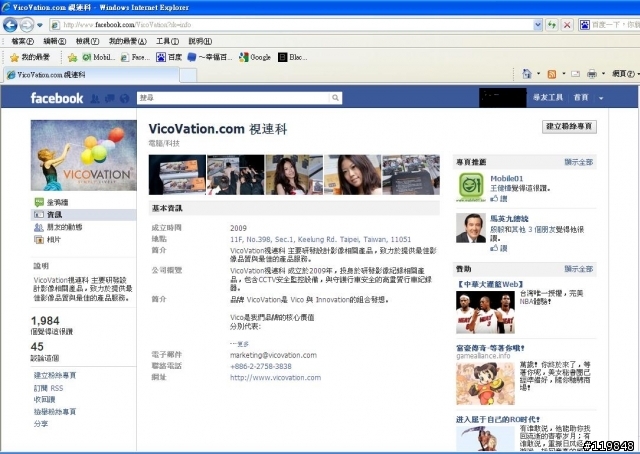Screen dimensions: 640x454
Task: Click the RSS feeds toolbar icon
Action: click(x=552, y=74)
